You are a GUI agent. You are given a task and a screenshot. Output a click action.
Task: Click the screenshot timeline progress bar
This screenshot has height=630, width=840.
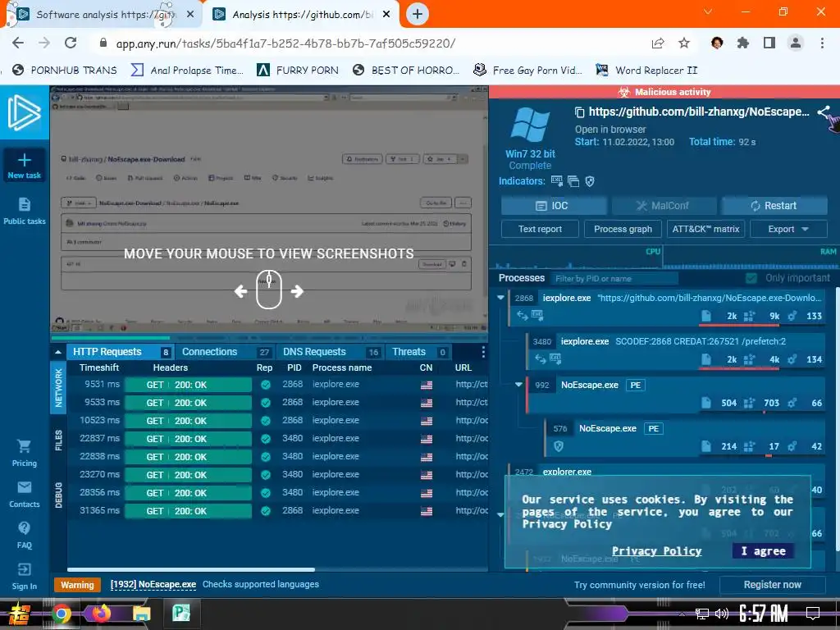pos(269,338)
